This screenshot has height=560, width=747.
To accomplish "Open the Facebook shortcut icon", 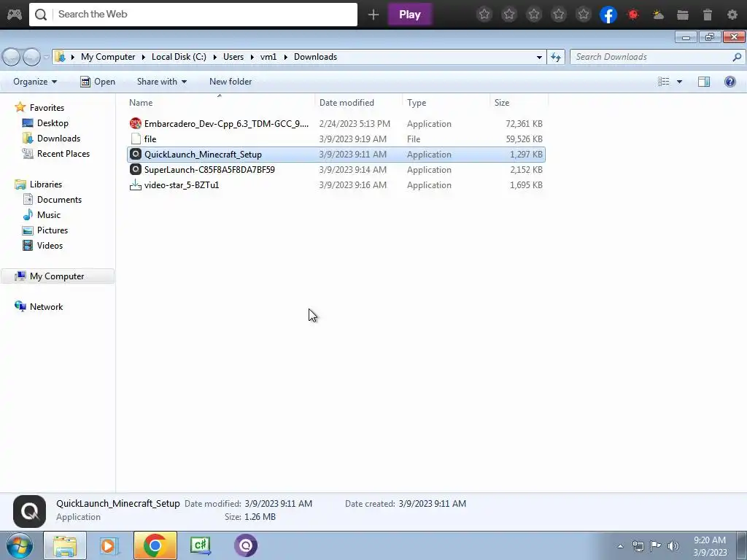I will point(608,15).
